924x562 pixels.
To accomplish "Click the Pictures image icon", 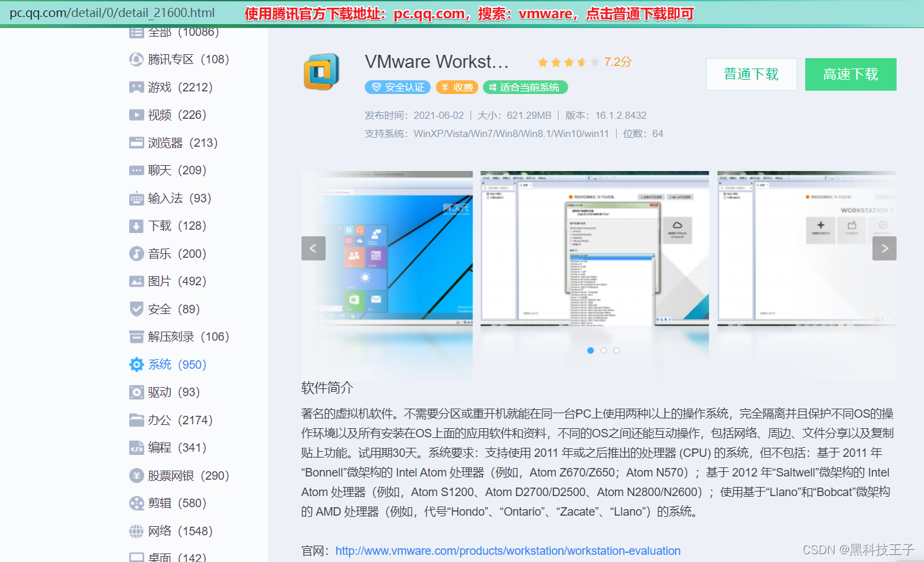I will [136, 281].
